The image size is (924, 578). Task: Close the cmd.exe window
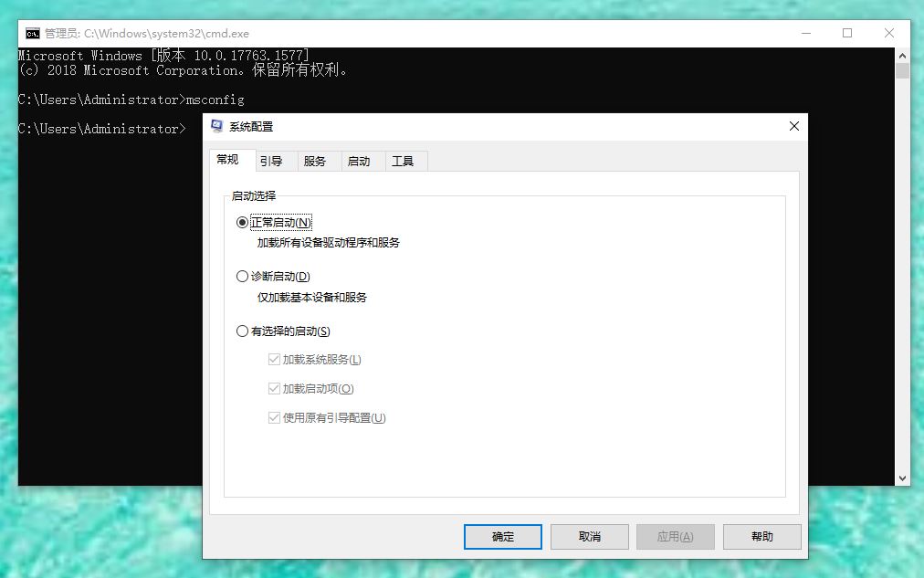point(889,34)
